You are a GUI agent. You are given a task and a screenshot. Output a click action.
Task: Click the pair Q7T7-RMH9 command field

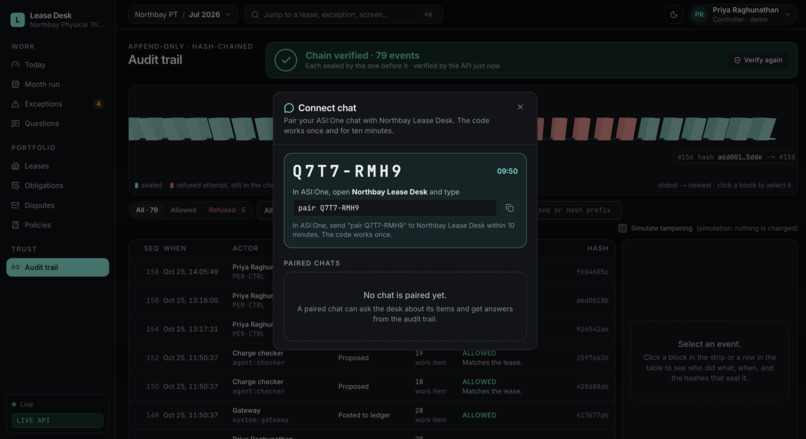coord(394,208)
